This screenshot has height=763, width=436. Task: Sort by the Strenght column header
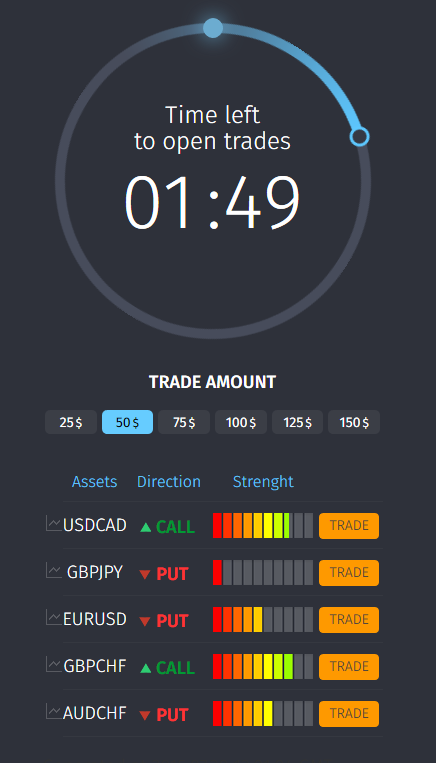[x=263, y=482]
